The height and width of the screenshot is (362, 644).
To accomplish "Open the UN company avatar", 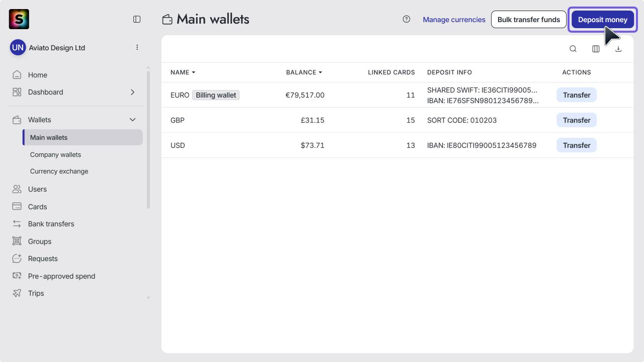I will 18,48.
